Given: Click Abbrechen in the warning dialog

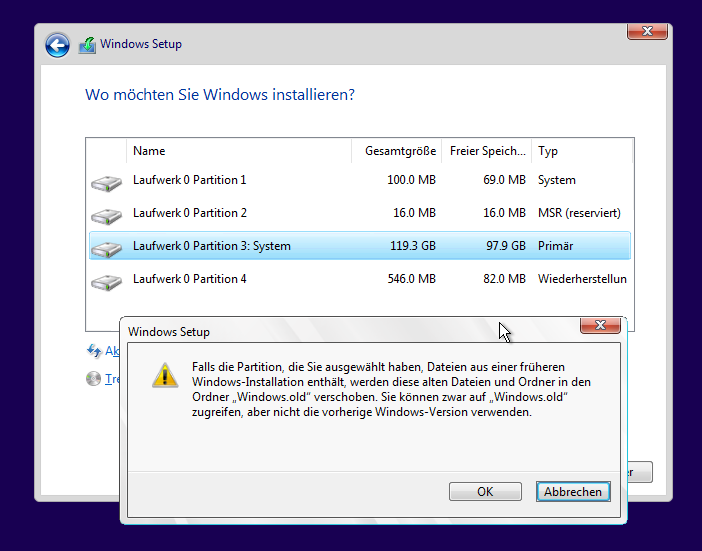Looking at the screenshot, I should coord(573,491).
